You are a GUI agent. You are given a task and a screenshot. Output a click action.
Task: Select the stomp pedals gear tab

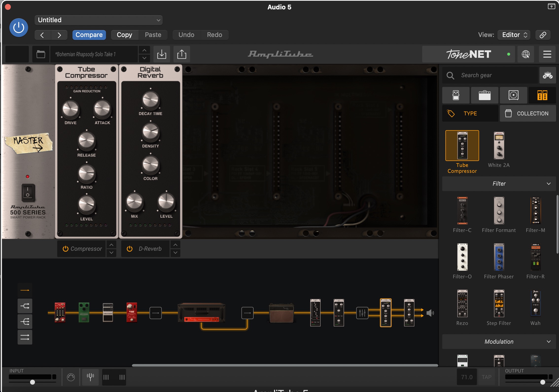tap(456, 95)
